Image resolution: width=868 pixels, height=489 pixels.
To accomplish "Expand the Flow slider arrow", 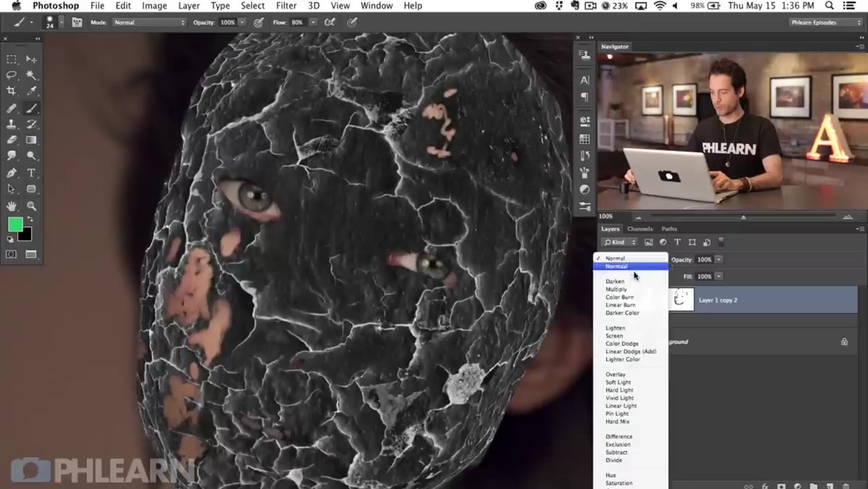I will [313, 22].
